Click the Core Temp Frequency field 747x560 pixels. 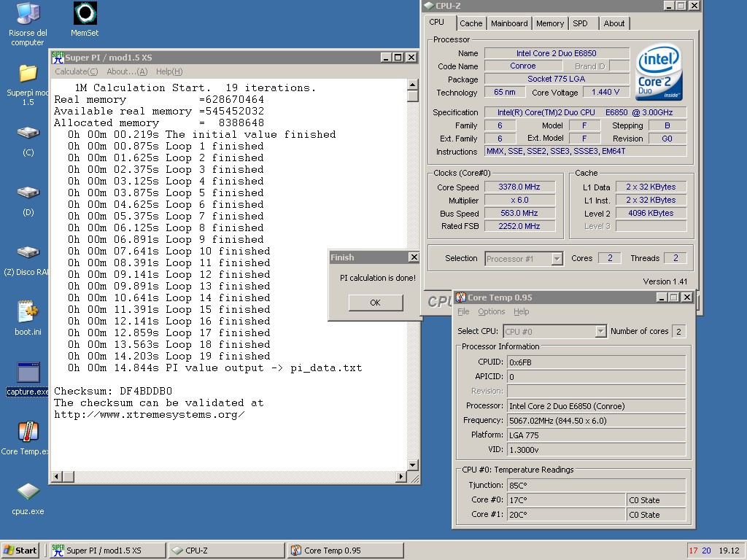click(x=597, y=421)
